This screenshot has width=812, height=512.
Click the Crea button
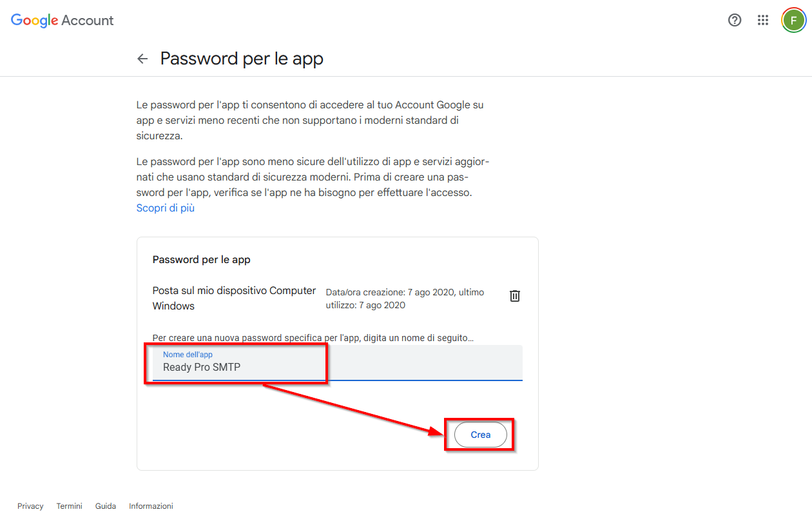point(481,435)
